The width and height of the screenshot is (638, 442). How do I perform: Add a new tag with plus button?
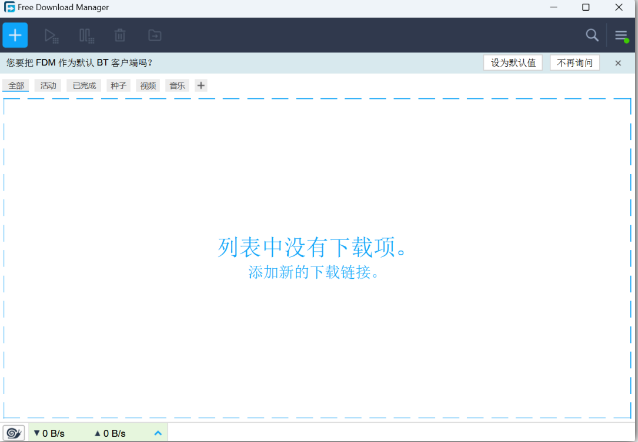pos(201,86)
